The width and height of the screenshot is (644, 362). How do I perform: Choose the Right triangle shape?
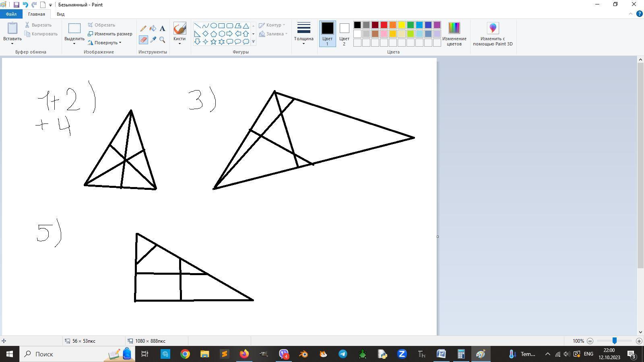(198, 34)
